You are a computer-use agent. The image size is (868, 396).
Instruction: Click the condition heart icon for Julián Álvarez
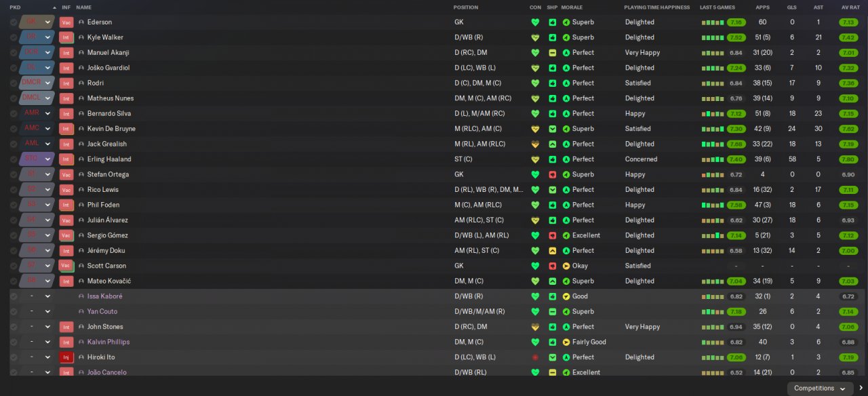[535, 220]
